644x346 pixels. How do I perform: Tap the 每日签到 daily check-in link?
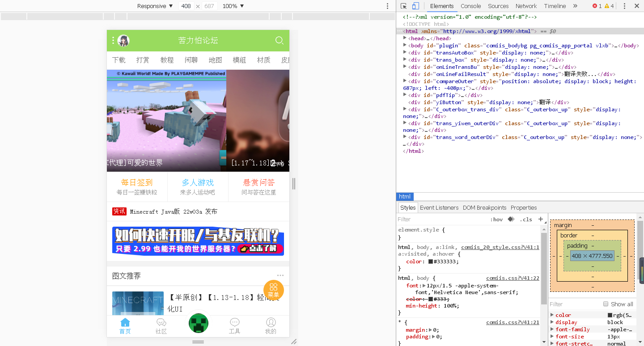pos(137,182)
